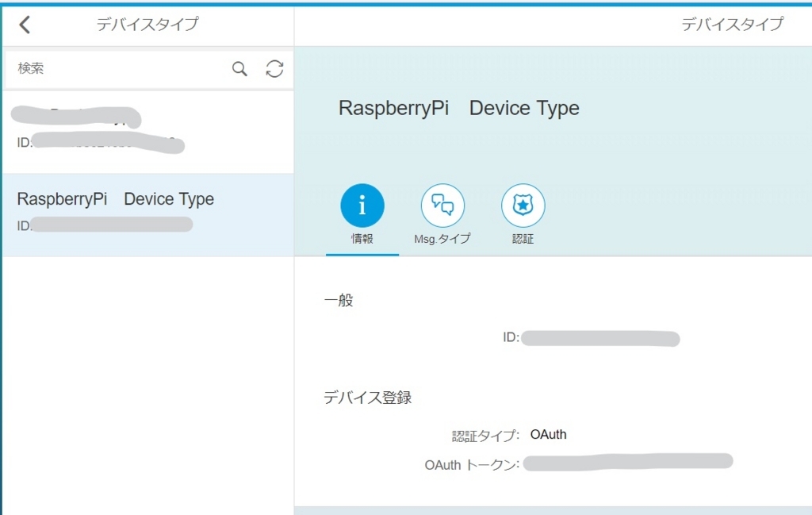Open the Msg.タイプ chat bubbles icon
The image size is (812, 515).
pyautogui.click(x=442, y=206)
